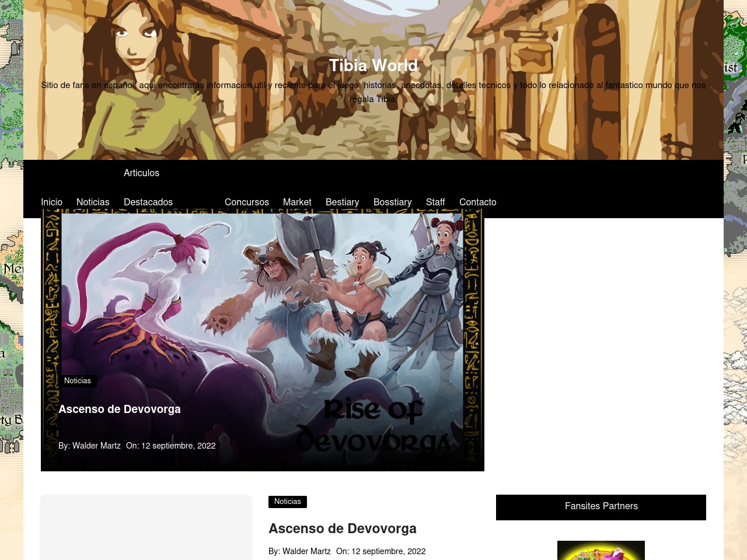
Task: Click the Noticias tag on featured banner
Action: click(78, 381)
